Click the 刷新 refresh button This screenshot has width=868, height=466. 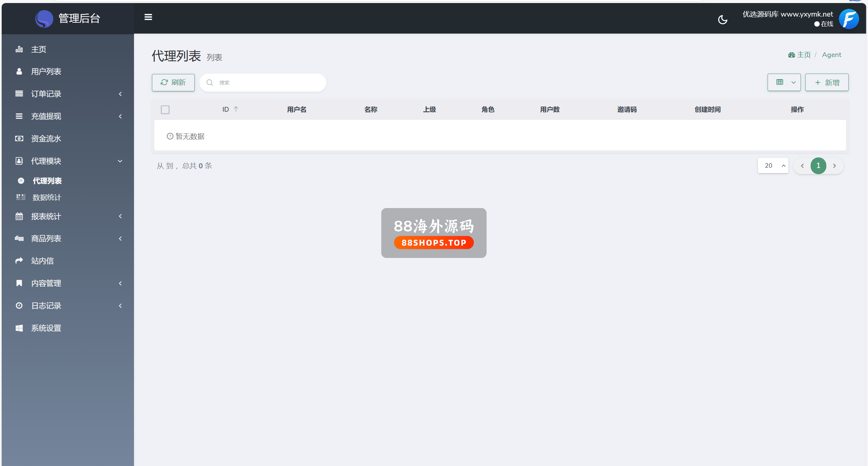173,82
